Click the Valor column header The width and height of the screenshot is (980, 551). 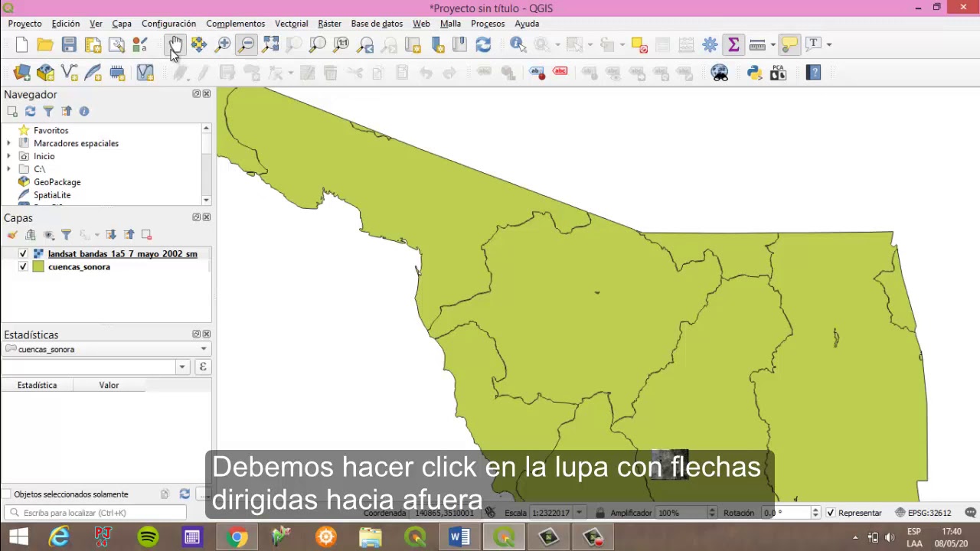tap(109, 386)
